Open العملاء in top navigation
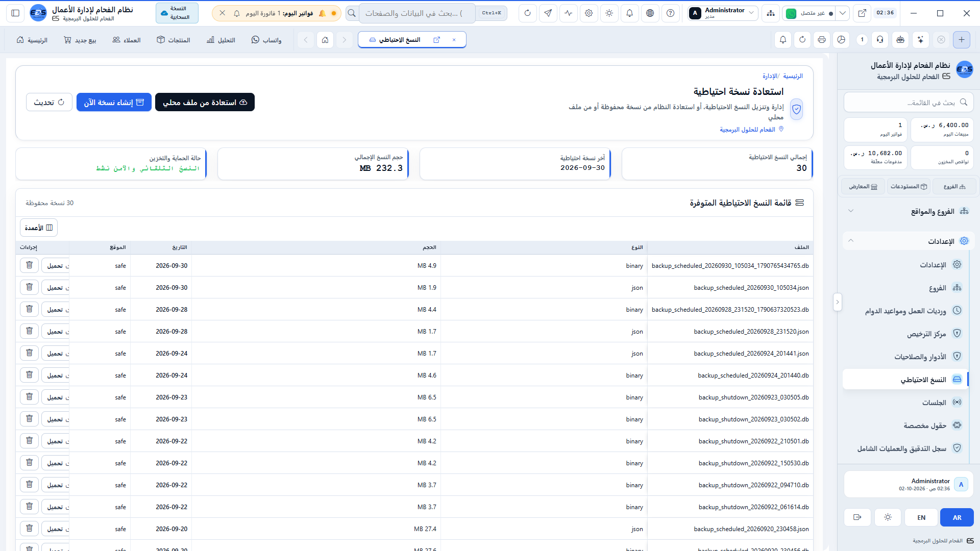 click(x=127, y=40)
